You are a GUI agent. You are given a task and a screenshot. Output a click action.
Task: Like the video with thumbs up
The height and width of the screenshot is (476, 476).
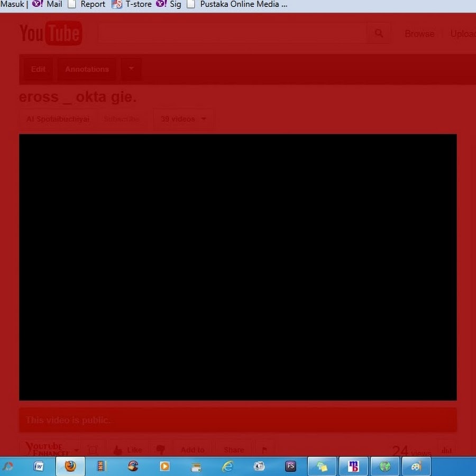(128, 450)
